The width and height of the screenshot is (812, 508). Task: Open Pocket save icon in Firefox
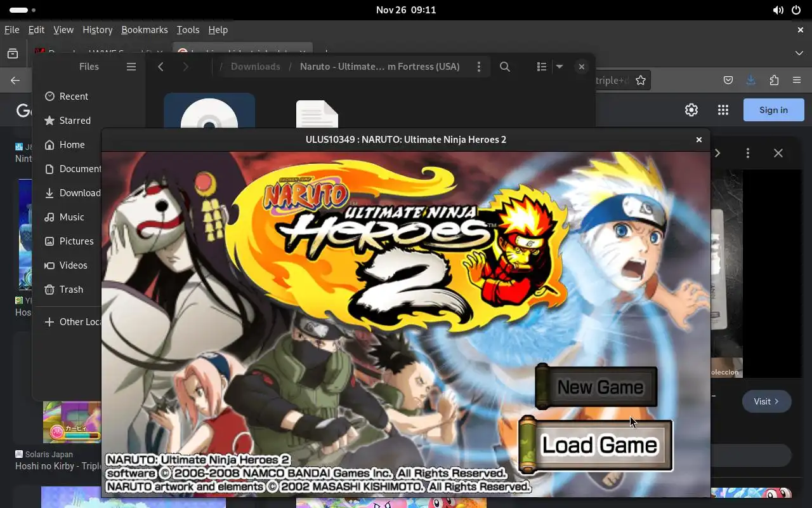(x=728, y=80)
